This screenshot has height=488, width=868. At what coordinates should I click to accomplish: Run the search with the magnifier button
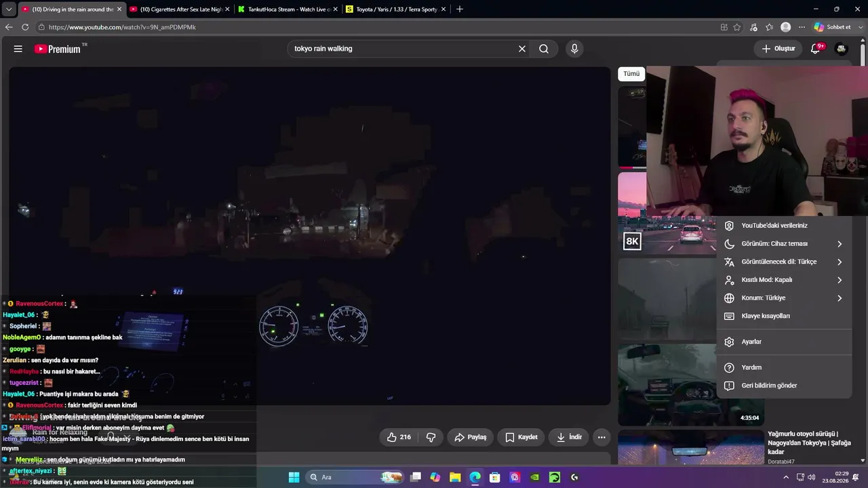pos(544,49)
